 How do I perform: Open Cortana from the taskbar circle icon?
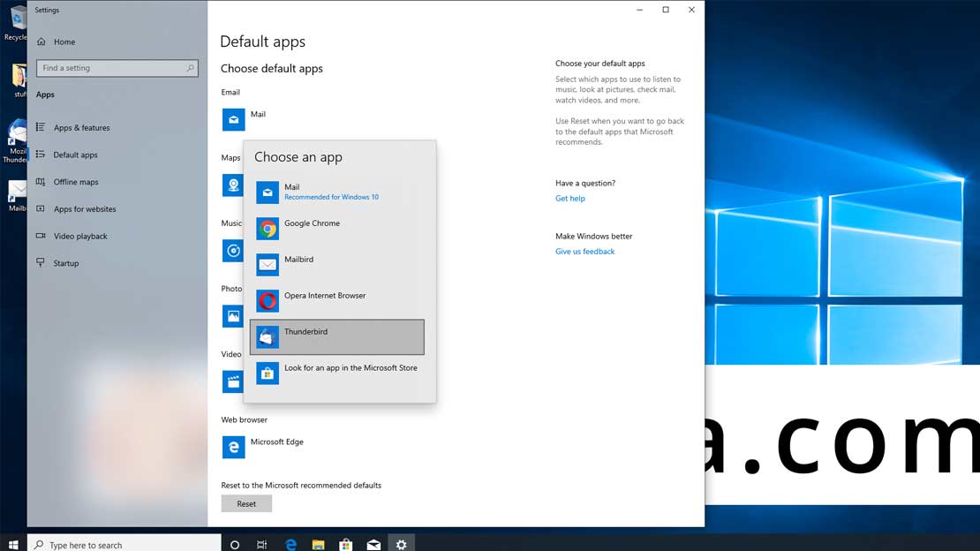235,544
